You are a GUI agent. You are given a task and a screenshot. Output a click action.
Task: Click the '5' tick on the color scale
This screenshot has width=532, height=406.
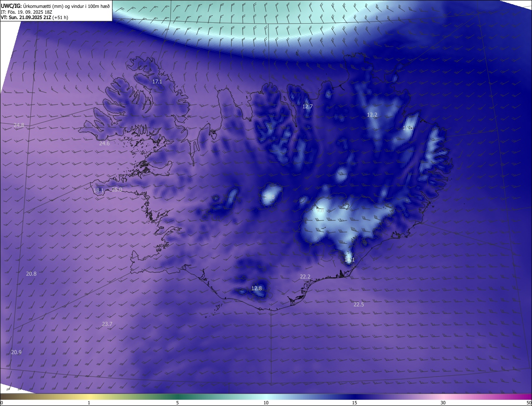click(x=177, y=403)
